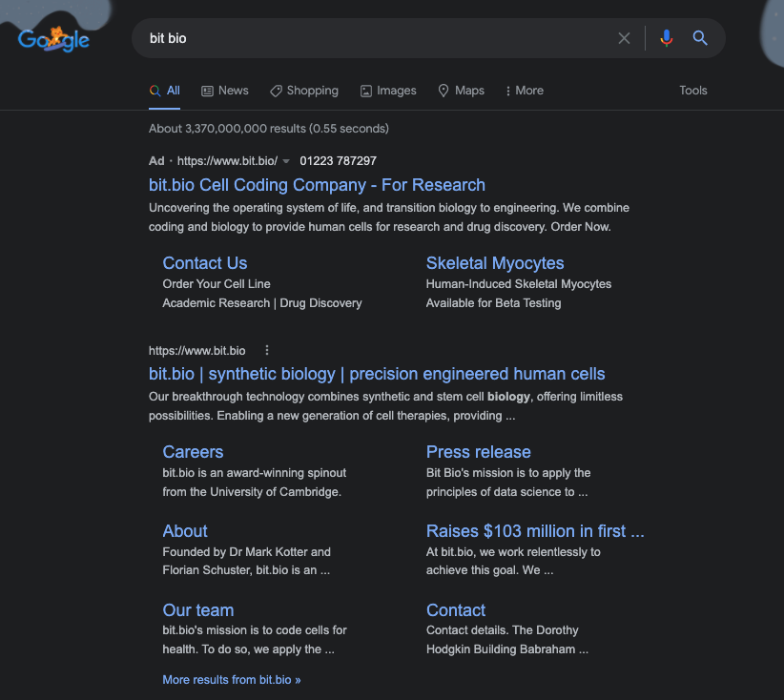Open Raises $103 million in first sitelink
Image resolution: width=784 pixels, height=700 pixels.
[x=535, y=531]
